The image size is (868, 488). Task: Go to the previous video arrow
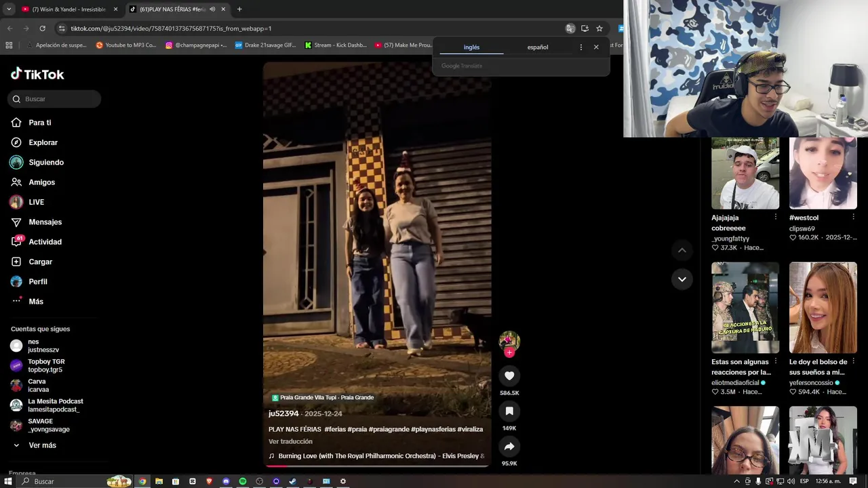[682, 250]
